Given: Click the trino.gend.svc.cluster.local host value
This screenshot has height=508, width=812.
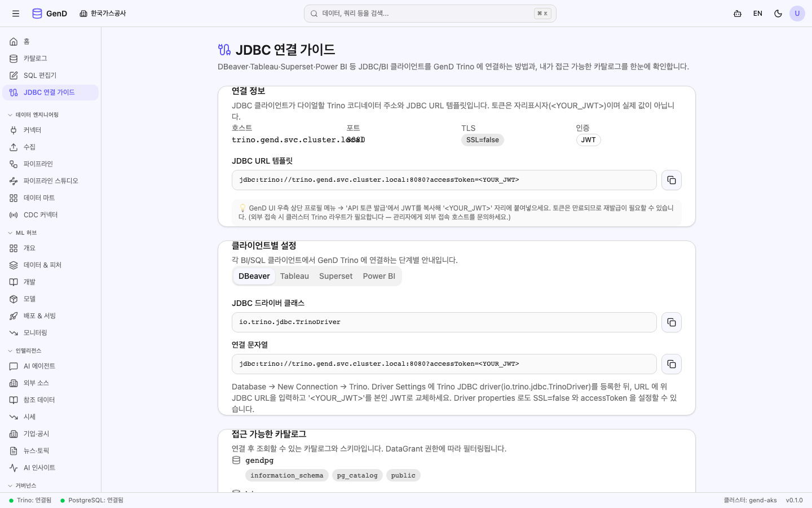Looking at the screenshot, I should pyautogui.click(x=298, y=140).
